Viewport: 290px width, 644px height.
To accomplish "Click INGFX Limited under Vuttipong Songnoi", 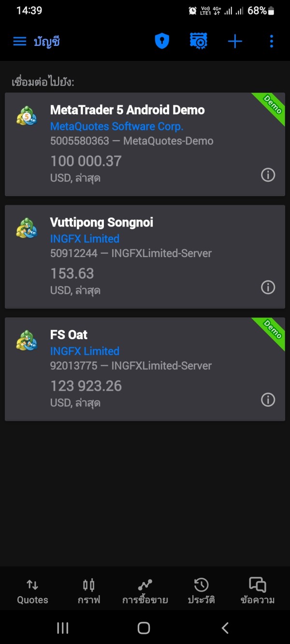I will [85, 239].
